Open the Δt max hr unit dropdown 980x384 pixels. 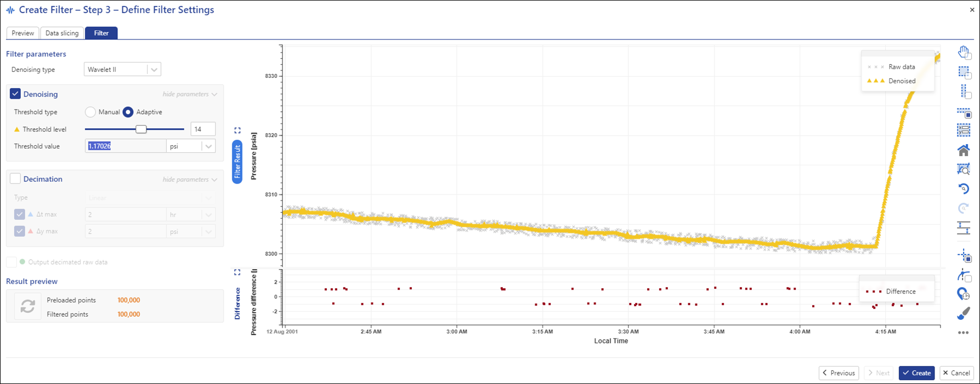(x=191, y=215)
